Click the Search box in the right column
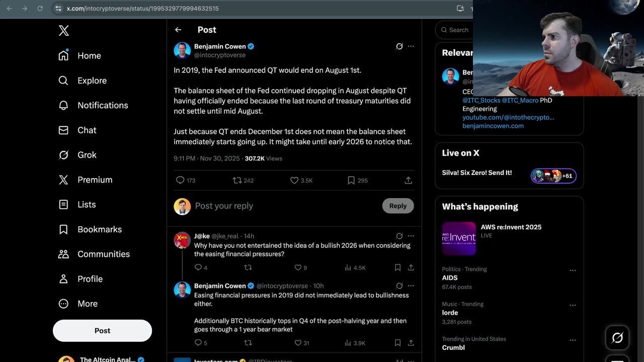Viewport: 644px width, 362px height. (x=454, y=30)
